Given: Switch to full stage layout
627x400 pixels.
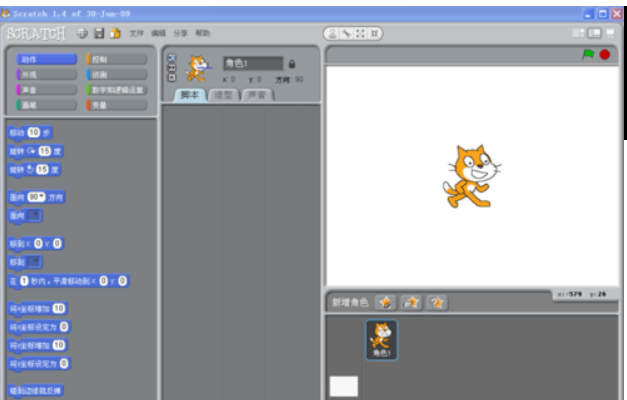Looking at the screenshot, I should click(594, 33).
